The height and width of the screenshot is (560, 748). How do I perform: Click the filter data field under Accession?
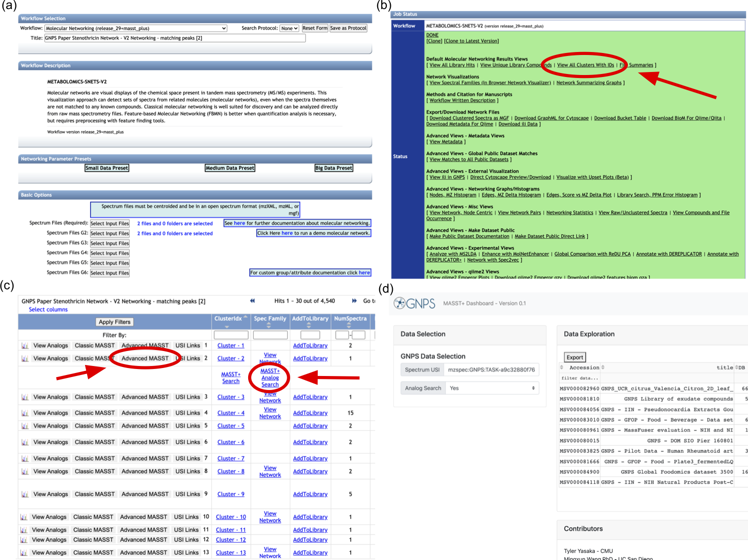[x=579, y=378]
